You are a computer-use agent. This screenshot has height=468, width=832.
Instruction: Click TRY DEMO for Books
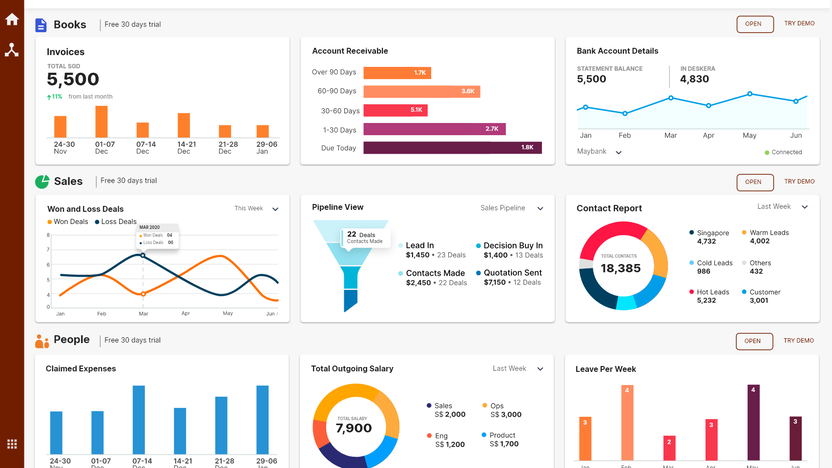(799, 24)
